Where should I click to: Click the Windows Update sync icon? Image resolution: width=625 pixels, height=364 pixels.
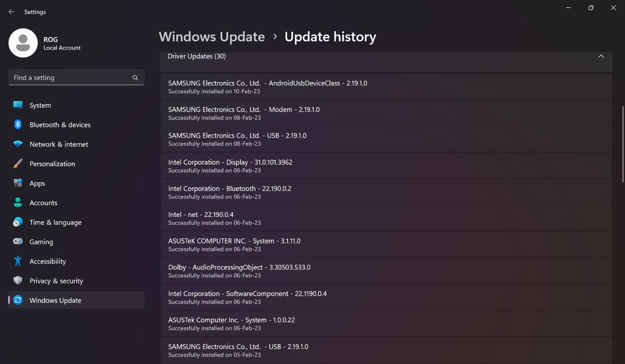pyautogui.click(x=18, y=300)
